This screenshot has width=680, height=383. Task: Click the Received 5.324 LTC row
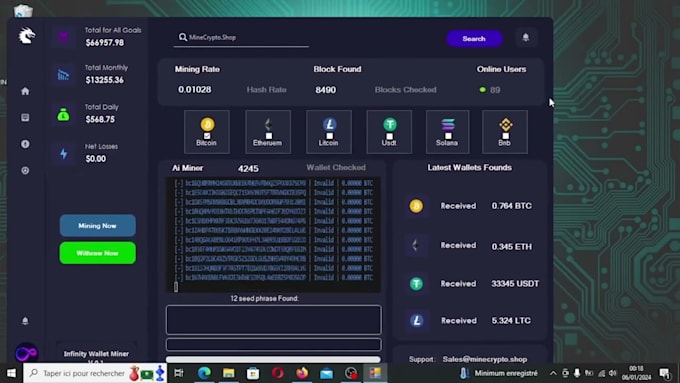470,321
